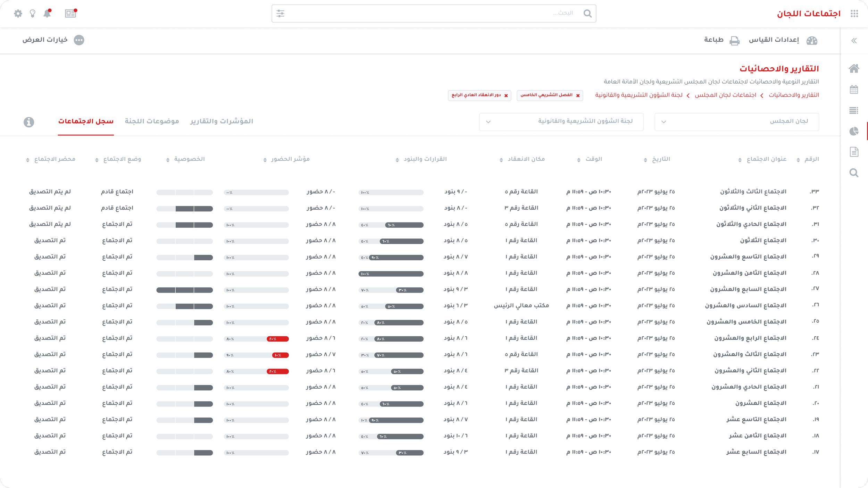Image resolution: width=868 pixels, height=488 pixels.
Task: Open the pie chart reports icon
Action: (x=854, y=131)
